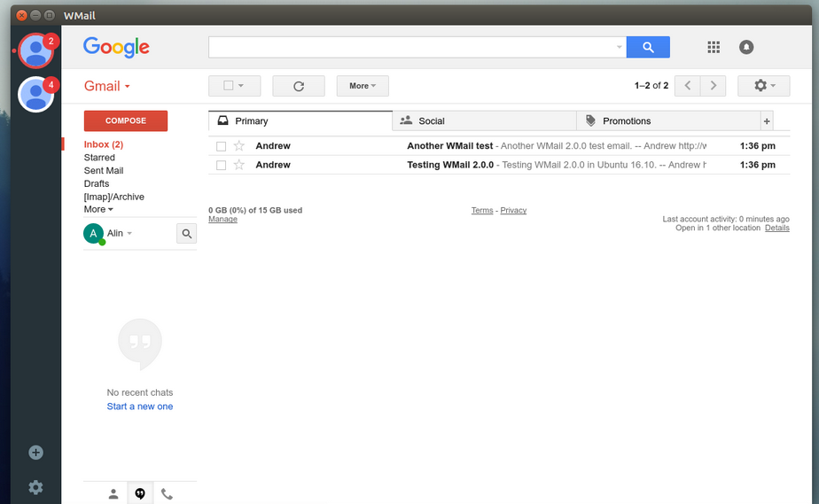Open the Google apps grid
This screenshot has width=819, height=504.
[714, 47]
